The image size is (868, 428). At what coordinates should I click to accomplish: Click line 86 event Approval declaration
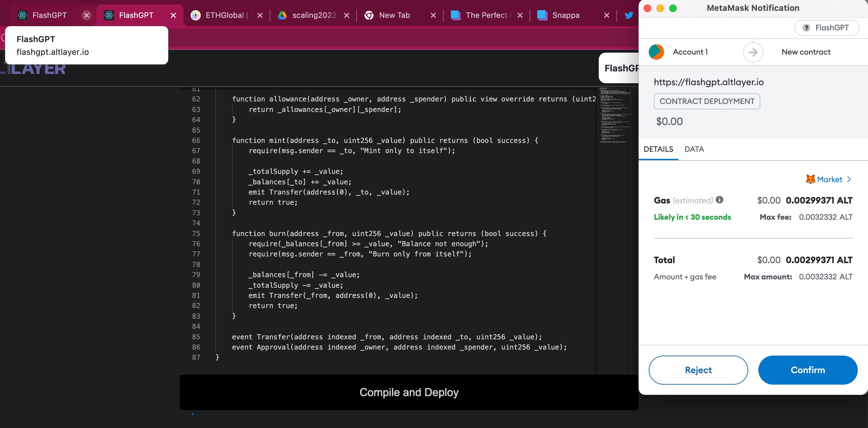point(399,347)
